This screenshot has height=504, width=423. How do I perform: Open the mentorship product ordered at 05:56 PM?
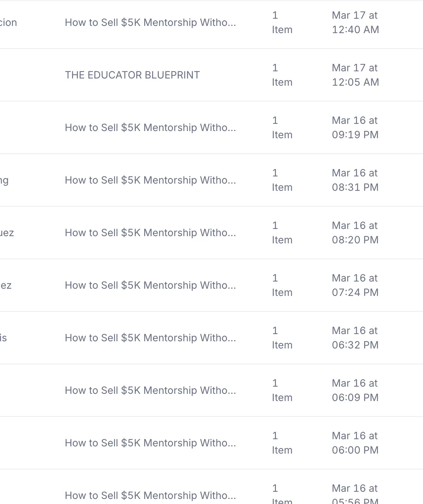[150, 495]
